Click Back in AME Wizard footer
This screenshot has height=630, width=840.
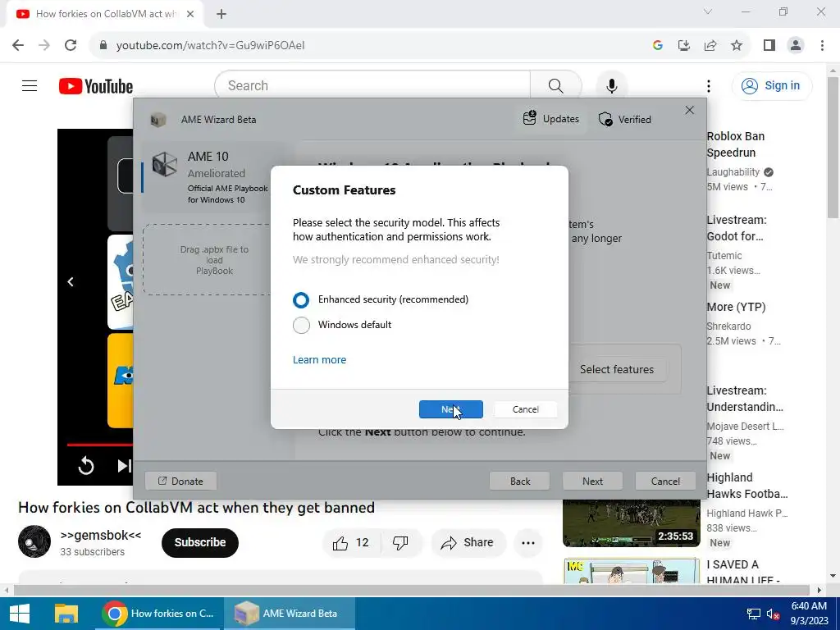pos(519,481)
